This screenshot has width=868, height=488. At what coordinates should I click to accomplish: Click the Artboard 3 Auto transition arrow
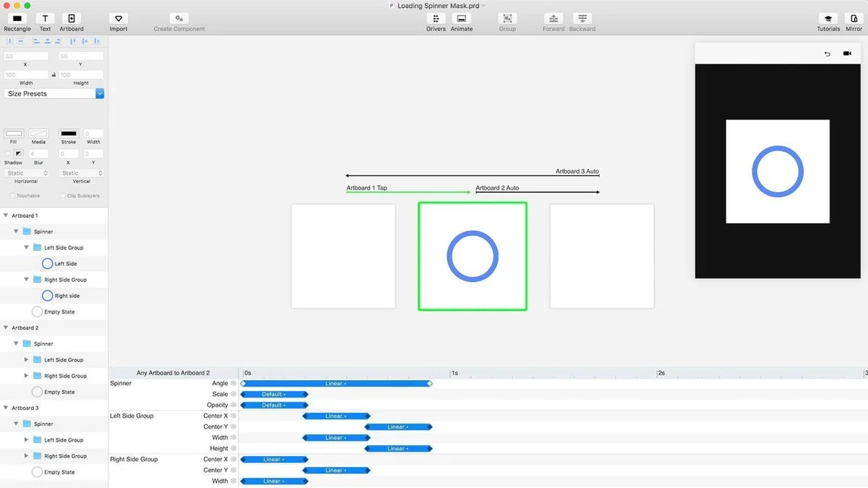click(472, 175)
